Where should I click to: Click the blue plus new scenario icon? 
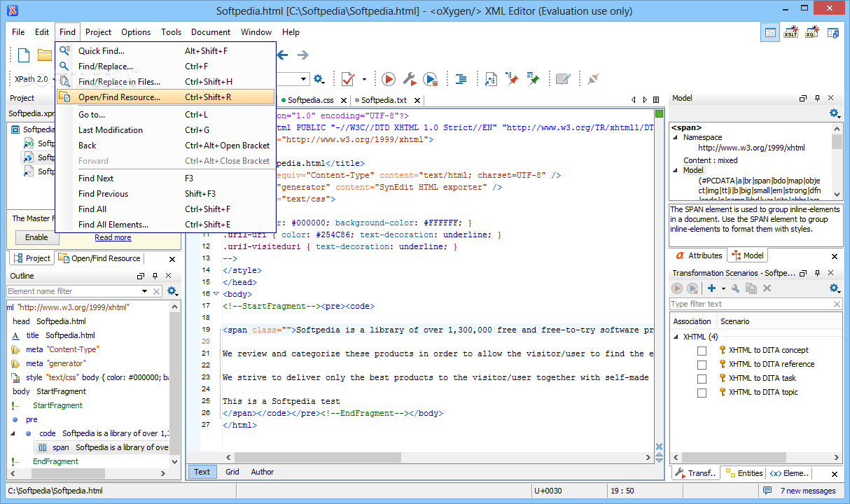point(711,288)
